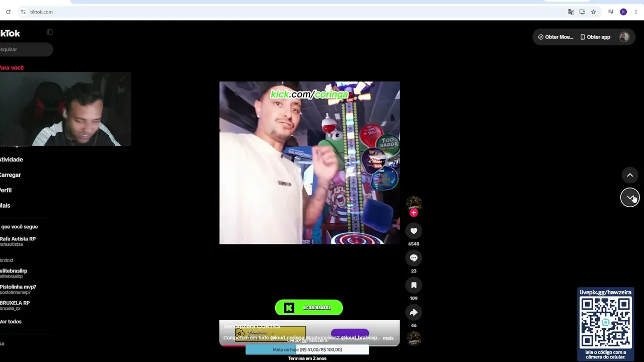Expand the caption with mais

(x=388, y=338)
